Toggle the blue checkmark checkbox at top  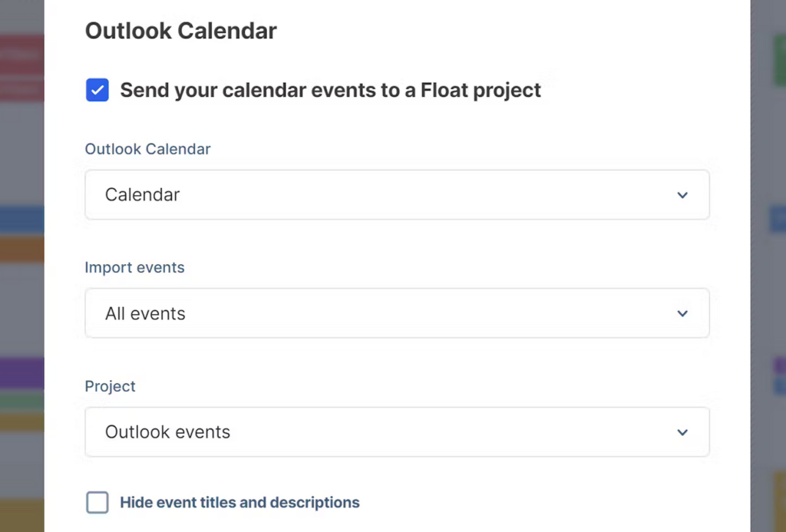point(97,90)
